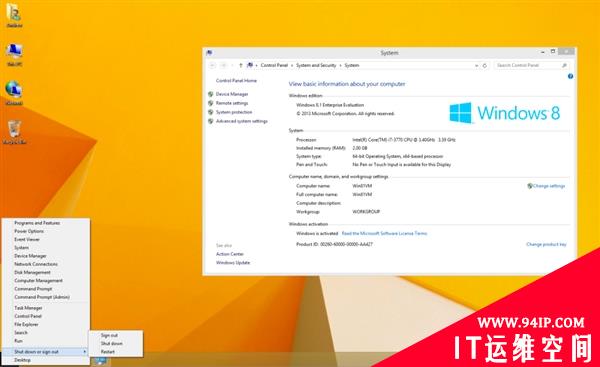The image size is (600, 367).
Task: Click the shield icon beside Device Manager
Action: (210, 94)
